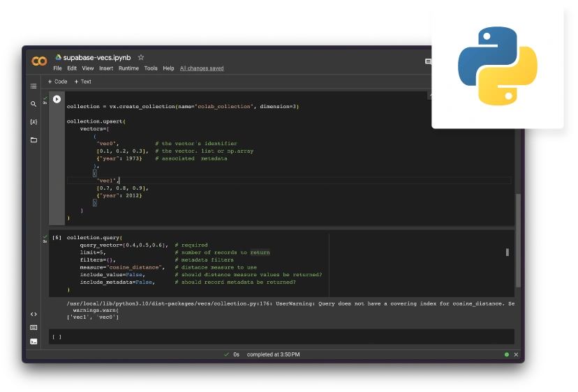
Task: Open the Terminal icon in sidebar
Action: tap(34, 342)
